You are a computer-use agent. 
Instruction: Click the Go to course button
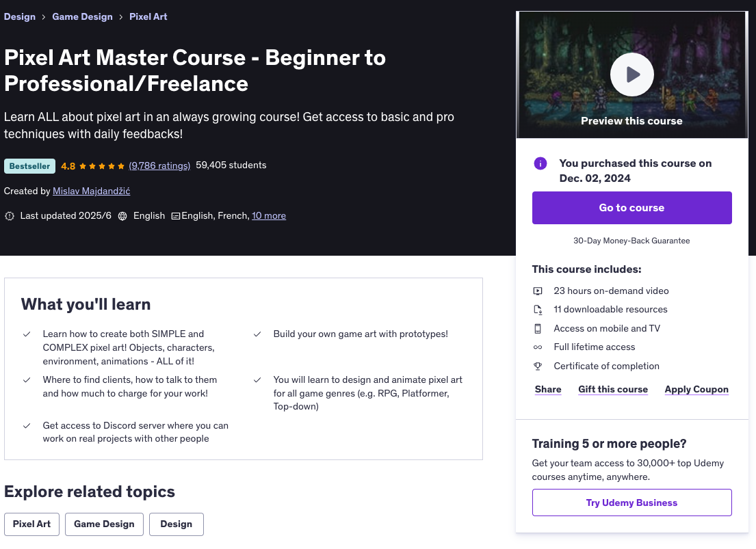631,208
